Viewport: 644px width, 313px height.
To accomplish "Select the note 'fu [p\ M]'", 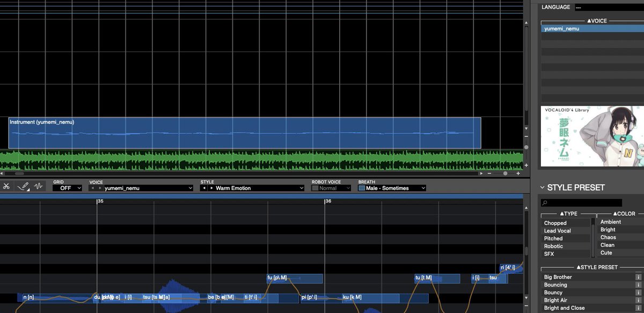I will tap(295, 278).
